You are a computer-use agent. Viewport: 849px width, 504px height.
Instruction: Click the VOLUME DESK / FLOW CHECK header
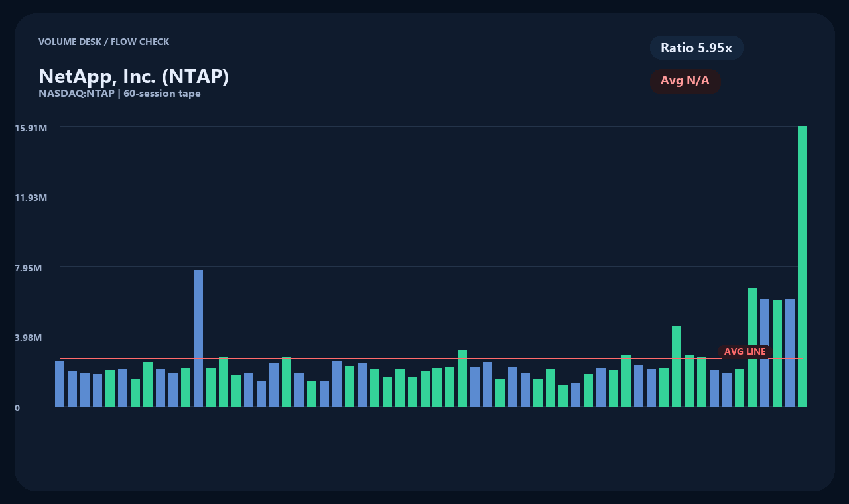[103, 42]
